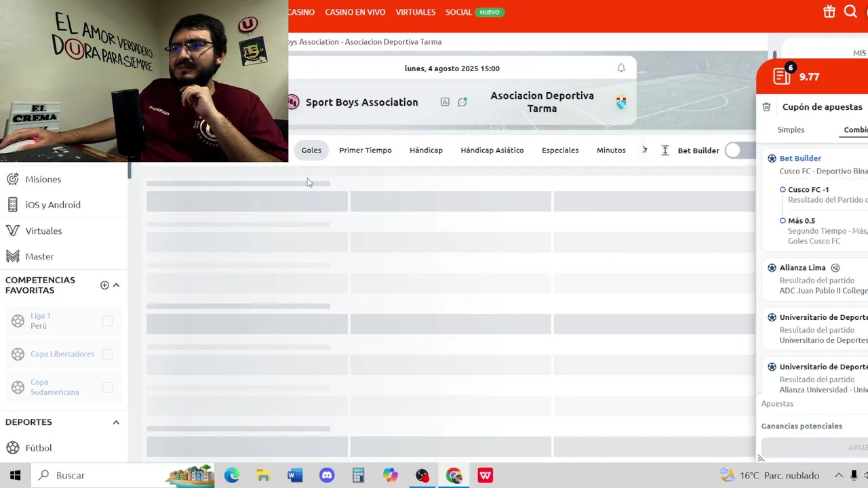Viewport: 868px width, 488px height.
Task: Open Microsoft Edge from the taskbar
Action: (x=232, y=475)
